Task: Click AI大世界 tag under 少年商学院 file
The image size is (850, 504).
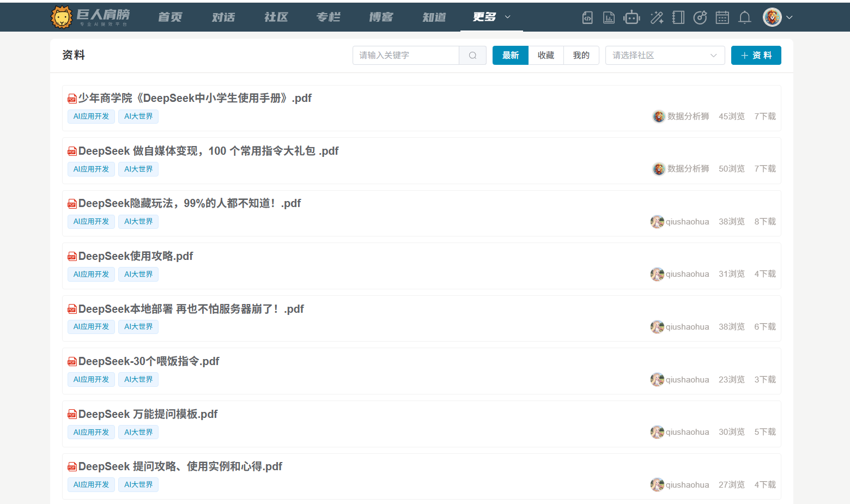Action: point(138,117)
